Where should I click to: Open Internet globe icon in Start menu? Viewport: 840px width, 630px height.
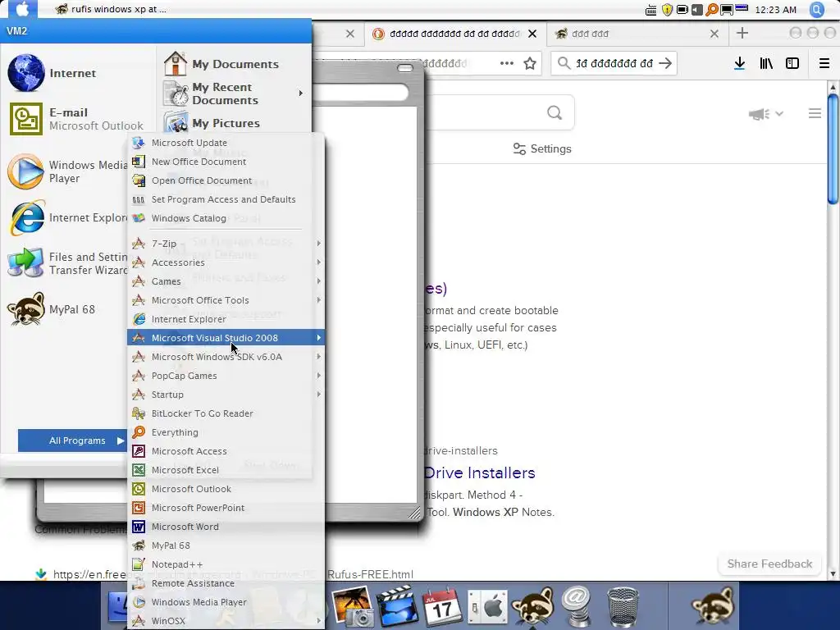(25, 73)
